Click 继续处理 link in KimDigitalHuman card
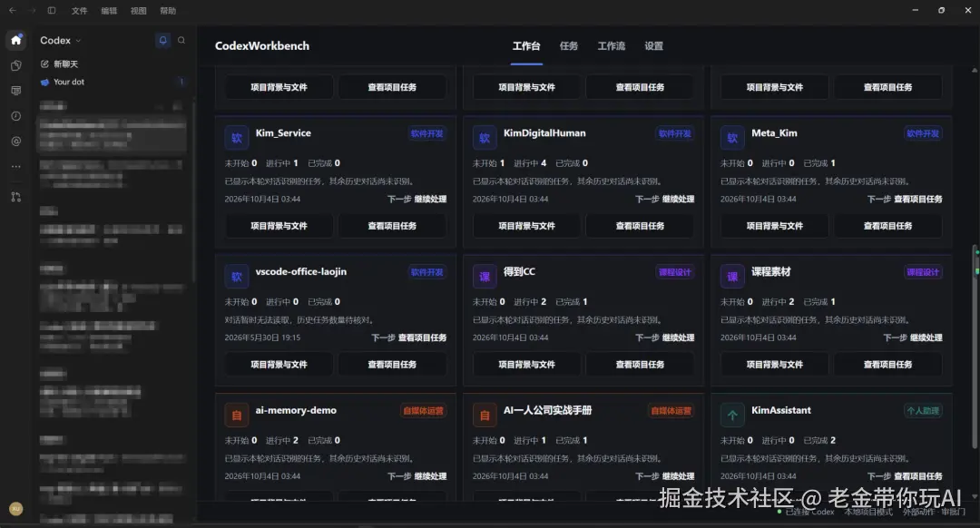This screenshot has height=528, width=980. tap(678, 199)
